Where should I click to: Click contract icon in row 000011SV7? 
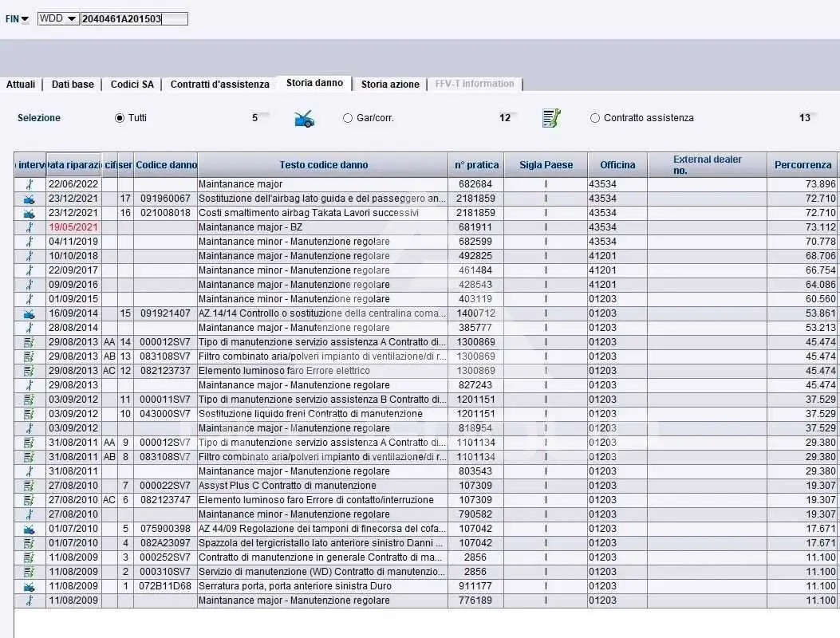pyautogui.click(x=30, y=400)
